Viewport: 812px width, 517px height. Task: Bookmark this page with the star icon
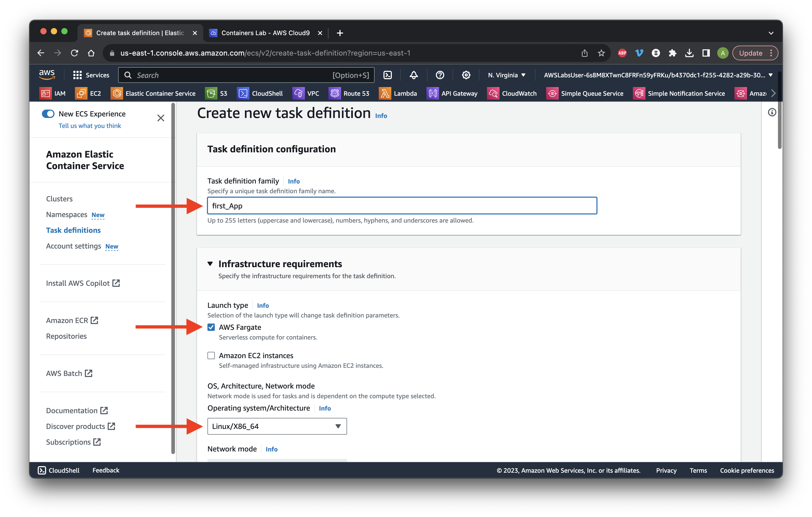(x=601, y=53)
